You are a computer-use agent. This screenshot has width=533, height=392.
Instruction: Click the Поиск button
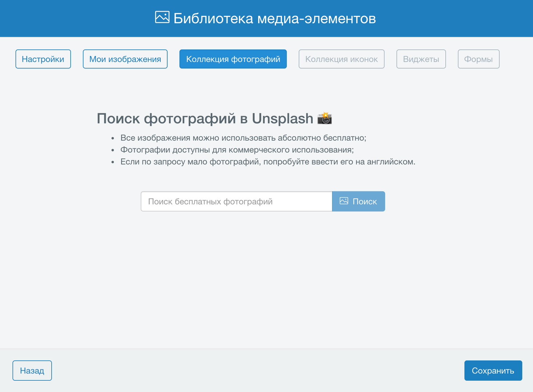(358, 201)
